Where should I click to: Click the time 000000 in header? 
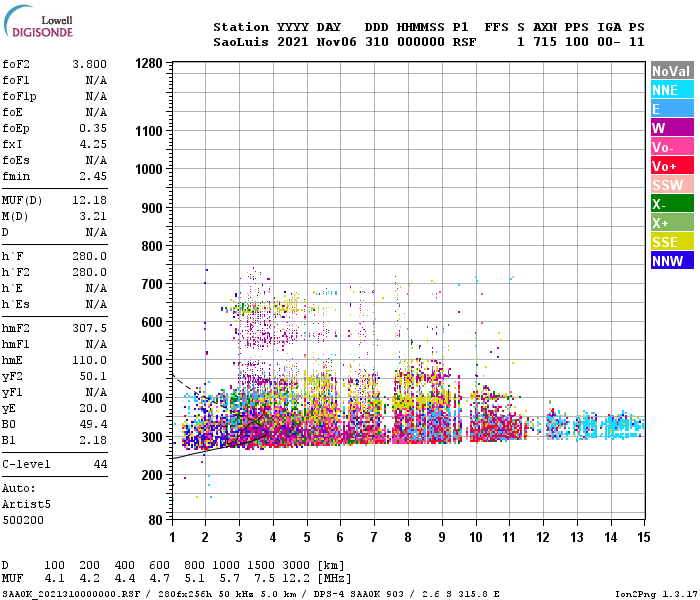421,42
